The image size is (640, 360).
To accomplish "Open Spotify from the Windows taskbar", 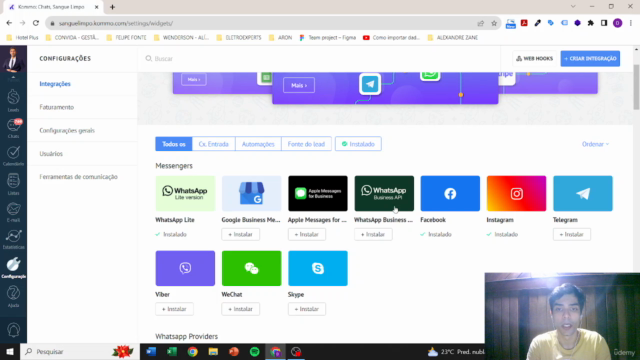I will tap(255, 351).
